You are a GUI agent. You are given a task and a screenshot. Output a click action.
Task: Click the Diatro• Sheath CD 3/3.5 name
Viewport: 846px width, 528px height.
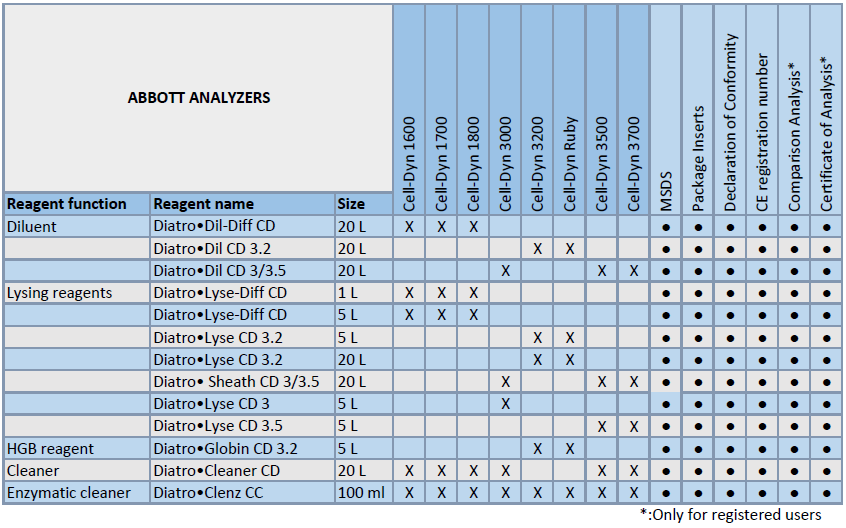[236, 382]
